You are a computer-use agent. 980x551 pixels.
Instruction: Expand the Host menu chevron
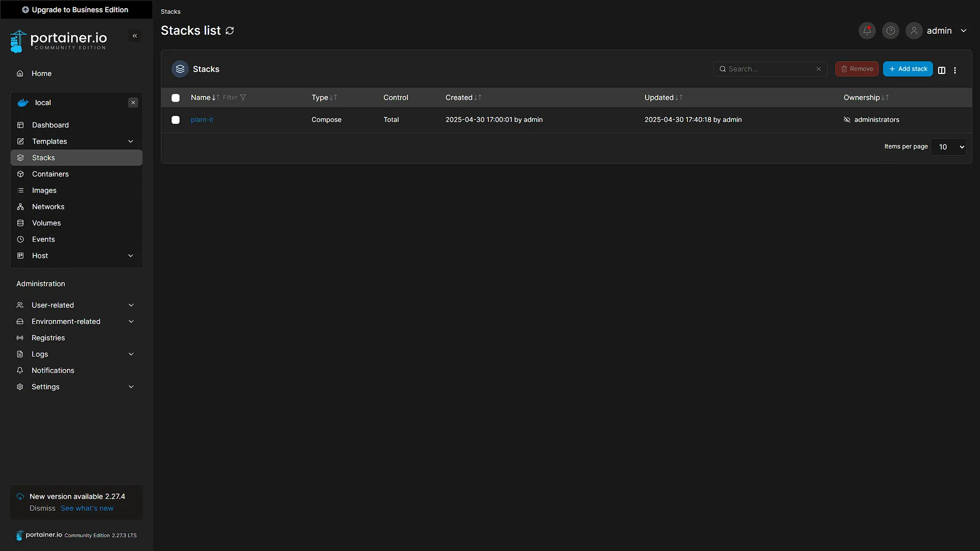[x=131, y=256]
